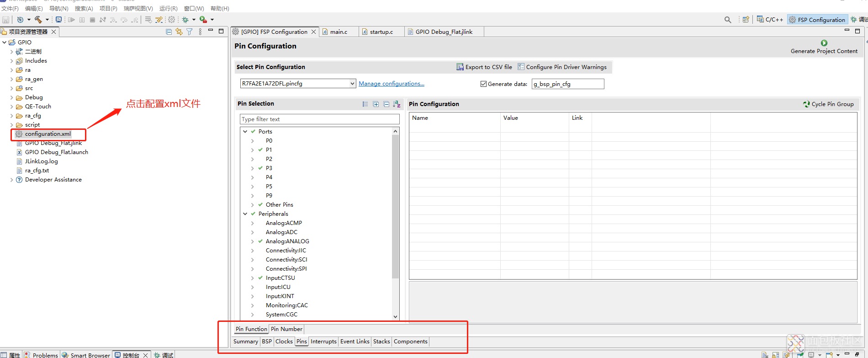Image resolution: width=868 pixels, height=358 pixels.
Task: Switch to FSP Configuration perspective
Action: [x=817, y=20]
